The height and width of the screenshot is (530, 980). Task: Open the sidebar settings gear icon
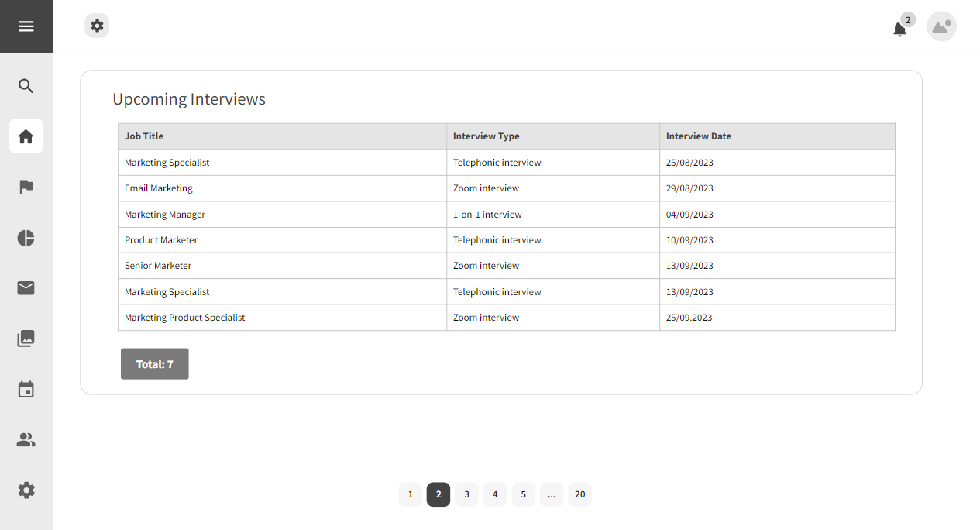pos(26,490)
